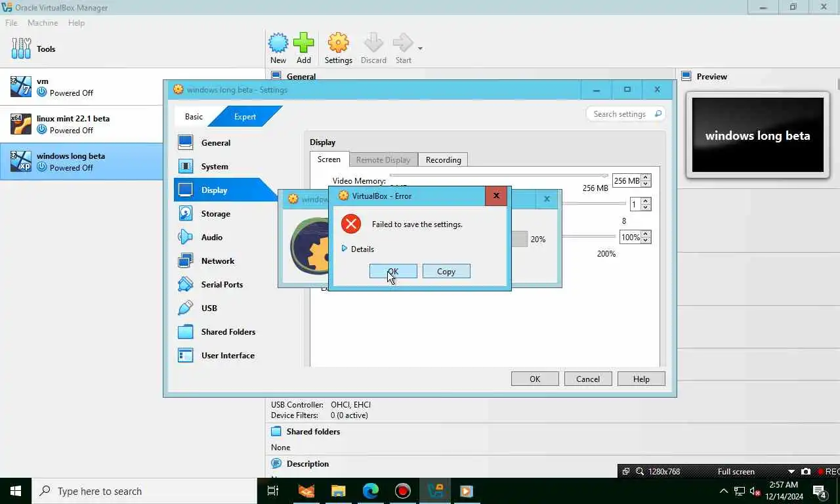Click the taskbar search box
Screen dimensions: 840x504
point(144,491)
